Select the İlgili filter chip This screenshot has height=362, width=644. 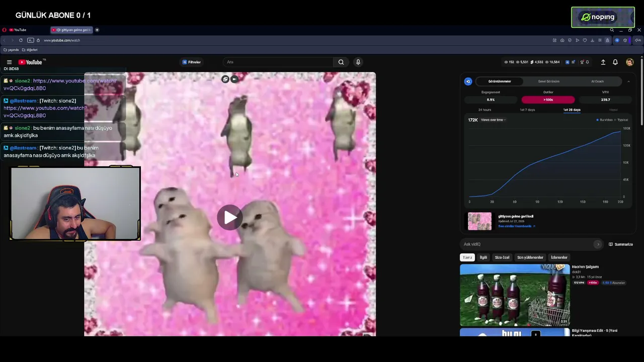484,257
